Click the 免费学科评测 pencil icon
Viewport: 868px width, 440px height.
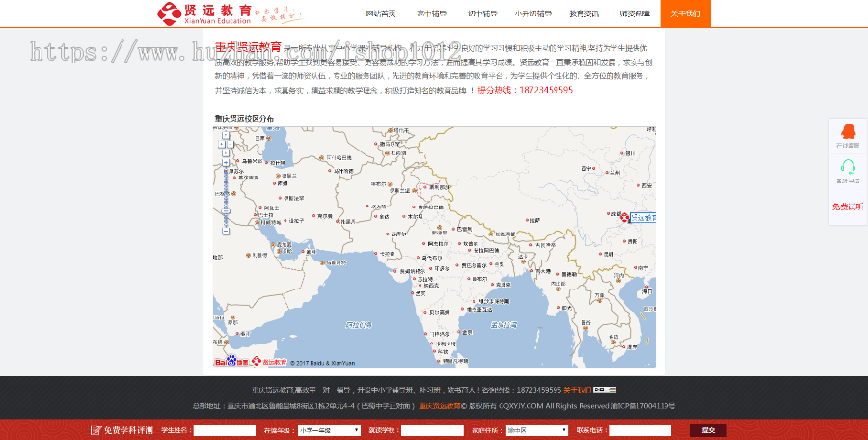pos(95,430)
